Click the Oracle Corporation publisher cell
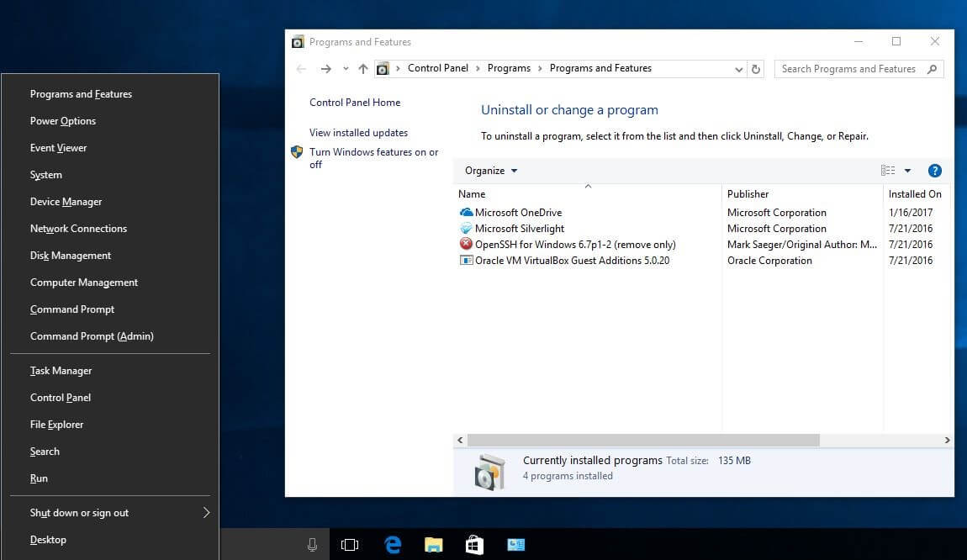This screenshot has height=560, width=967. (x=769, y=261)
